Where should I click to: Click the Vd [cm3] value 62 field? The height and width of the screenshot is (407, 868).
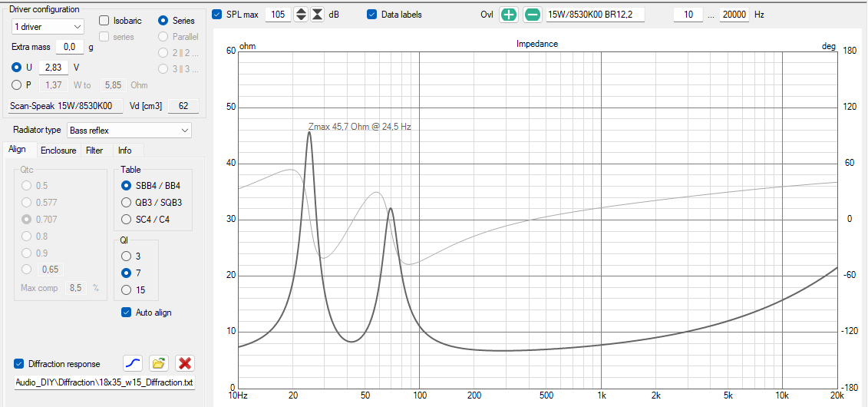pos(183,106)
